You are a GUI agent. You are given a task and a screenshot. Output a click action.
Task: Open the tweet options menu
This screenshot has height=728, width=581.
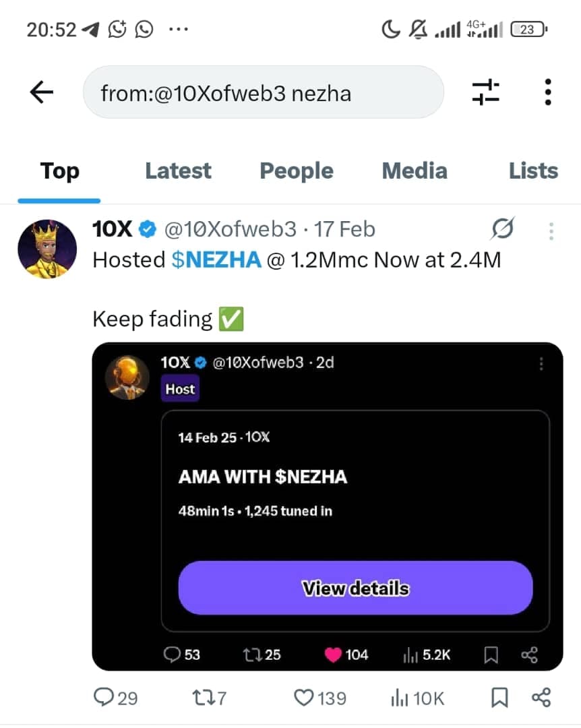551,231
